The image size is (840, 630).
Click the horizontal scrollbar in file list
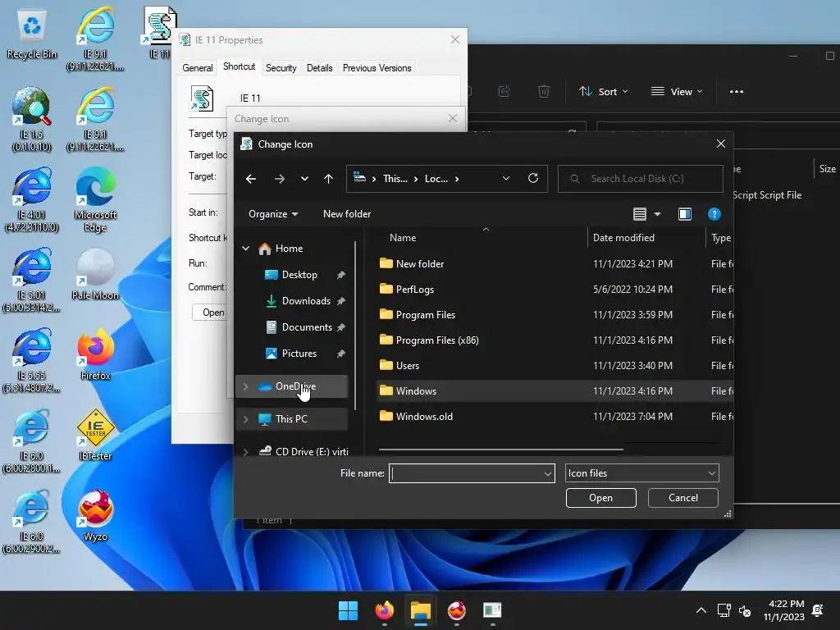(x=501, y=450)
